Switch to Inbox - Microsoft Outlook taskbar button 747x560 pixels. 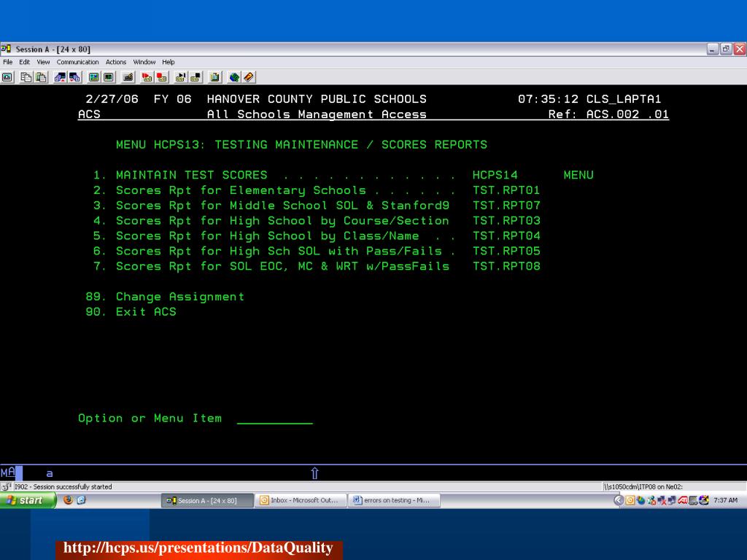(x=301, y=500)
